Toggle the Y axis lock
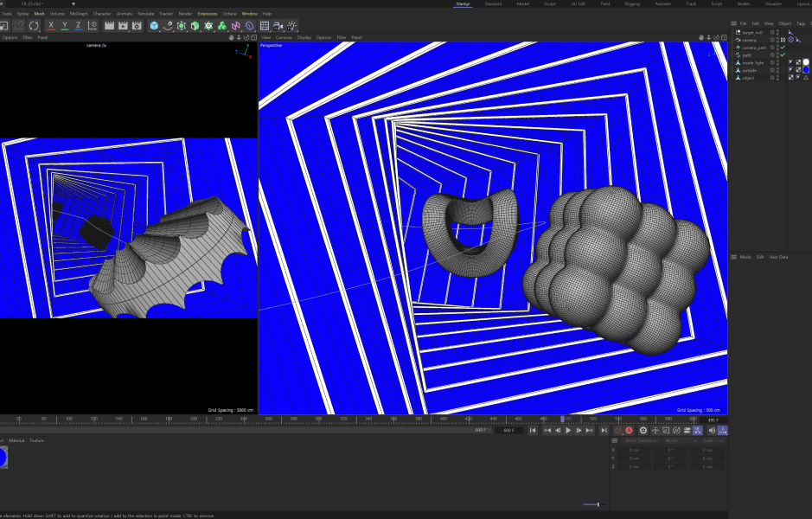Viewport: 812px width, 519px height. tap(65, 25)
